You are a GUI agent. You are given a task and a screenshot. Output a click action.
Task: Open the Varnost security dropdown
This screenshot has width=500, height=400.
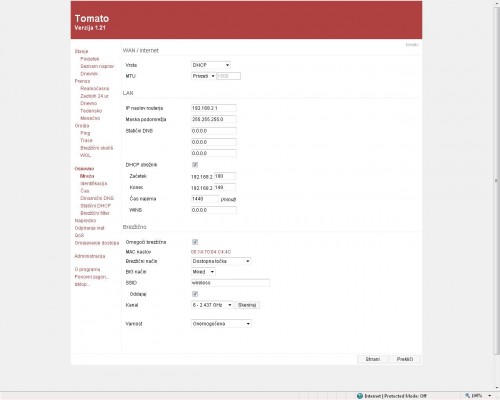221,324
